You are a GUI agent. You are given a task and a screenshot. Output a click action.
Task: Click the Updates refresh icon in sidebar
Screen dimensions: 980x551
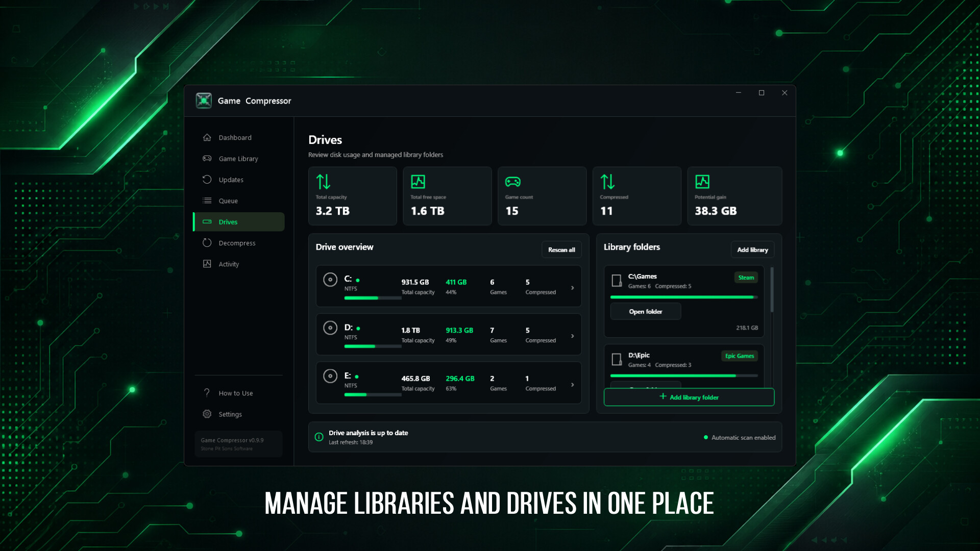[x=207, y=180]
